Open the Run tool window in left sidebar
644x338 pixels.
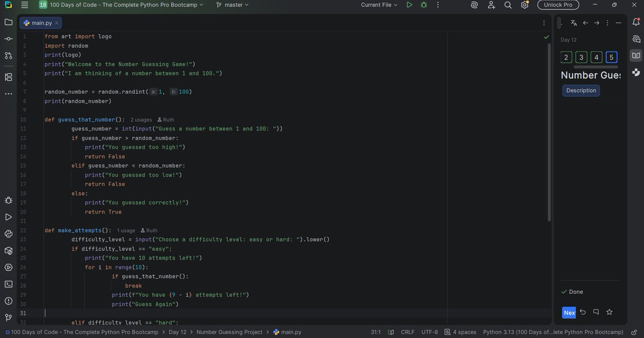pos(8,217)
